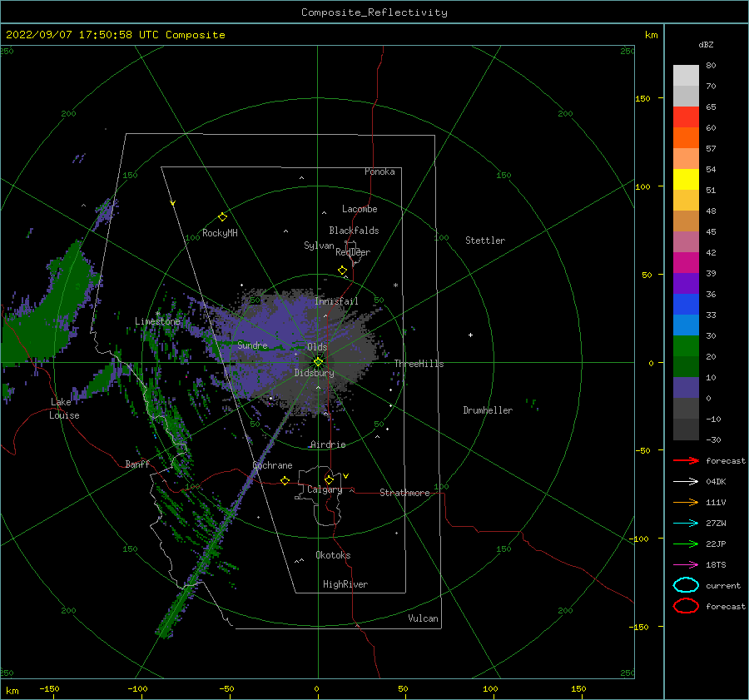Select the magenta 42 dBZ color swatch
This screenshot has width=749, height=700.
[686, 263]
